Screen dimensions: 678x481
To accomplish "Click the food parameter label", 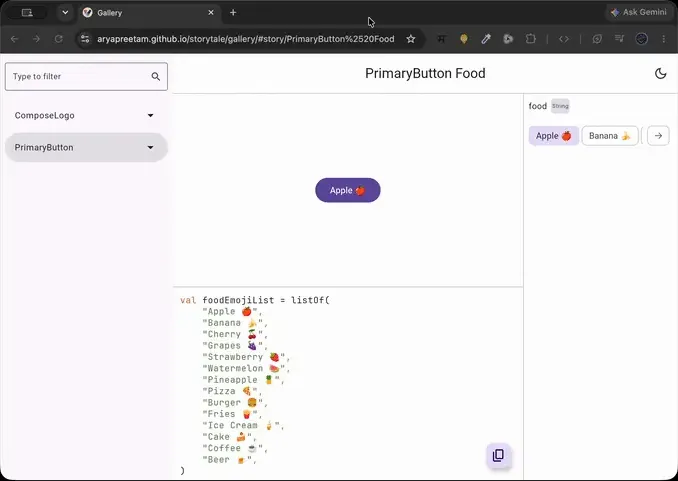I will [x=537, y=106].
